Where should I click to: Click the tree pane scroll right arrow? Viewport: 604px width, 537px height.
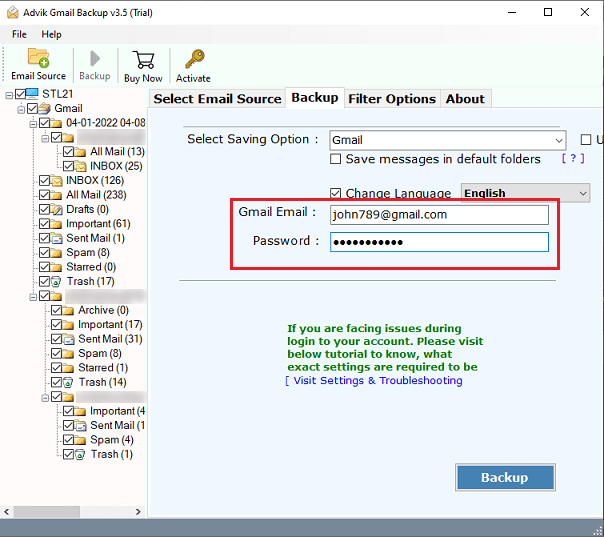[138, 512]
